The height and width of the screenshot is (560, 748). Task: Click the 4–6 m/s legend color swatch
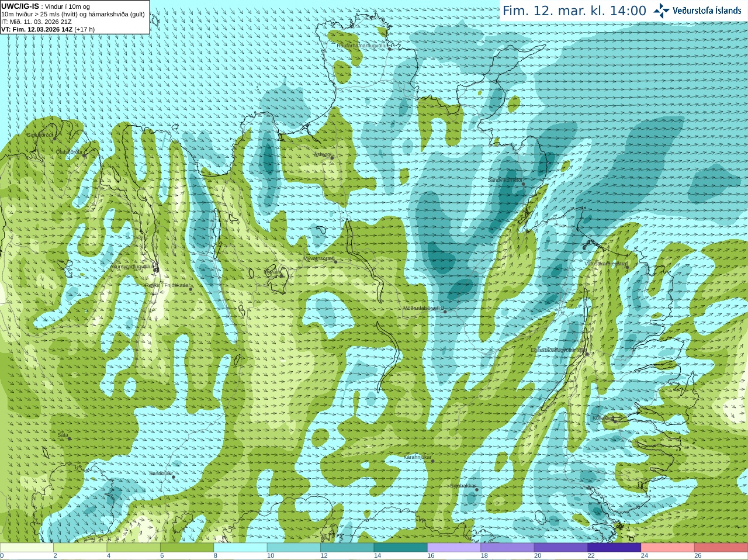click(x=134, y=548)
